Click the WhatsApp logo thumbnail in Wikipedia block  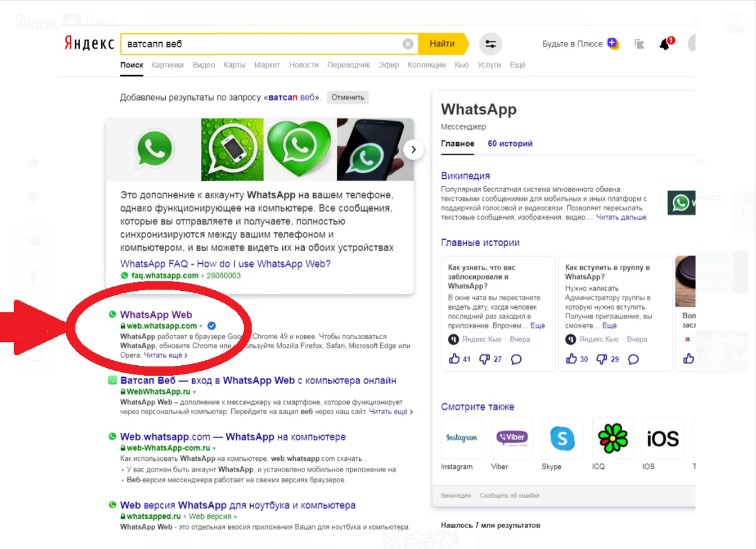682,203
